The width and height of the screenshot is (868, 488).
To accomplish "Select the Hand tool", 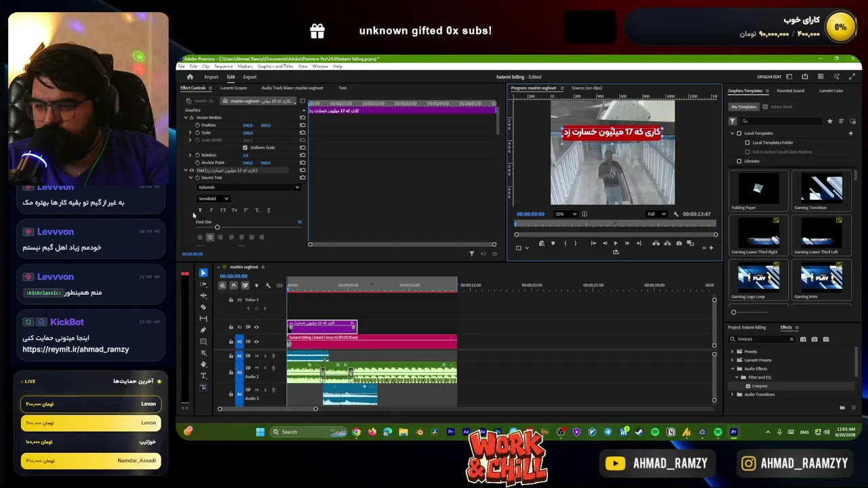I will [x=203, y=364].
